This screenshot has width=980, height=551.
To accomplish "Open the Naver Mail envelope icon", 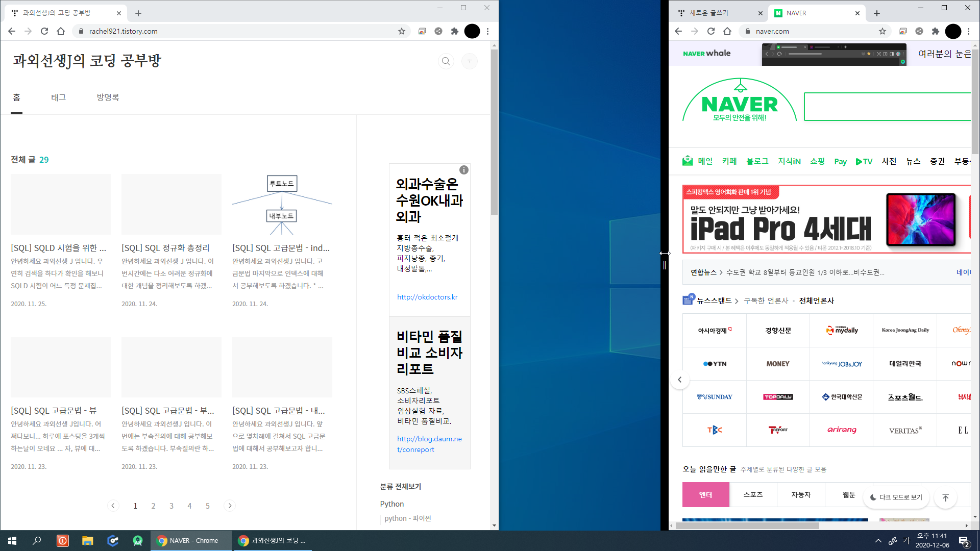I will [x=688, y=161].
